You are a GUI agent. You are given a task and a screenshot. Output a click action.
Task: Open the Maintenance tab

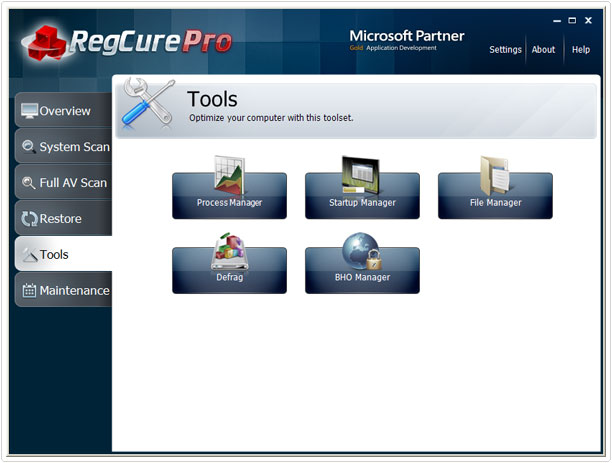tap(63, 290)
